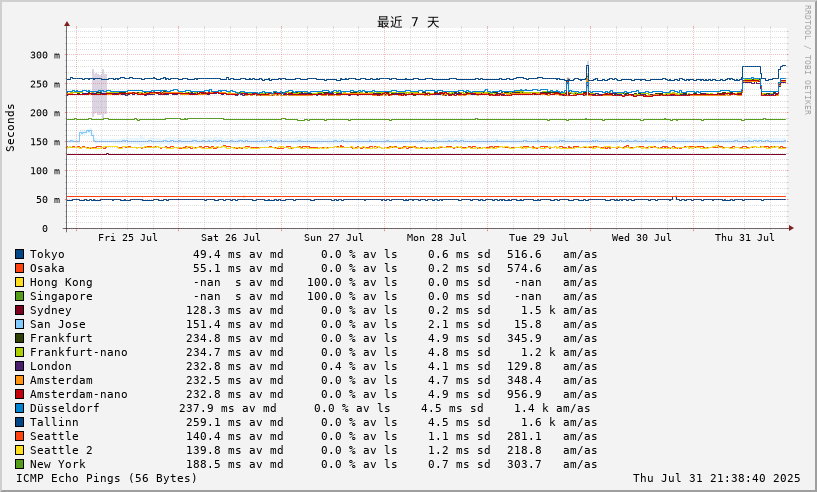Screen dimensions: 817x492
Task: Click the Tue 29 Jul axis label
Action: (x=539, y=238)
